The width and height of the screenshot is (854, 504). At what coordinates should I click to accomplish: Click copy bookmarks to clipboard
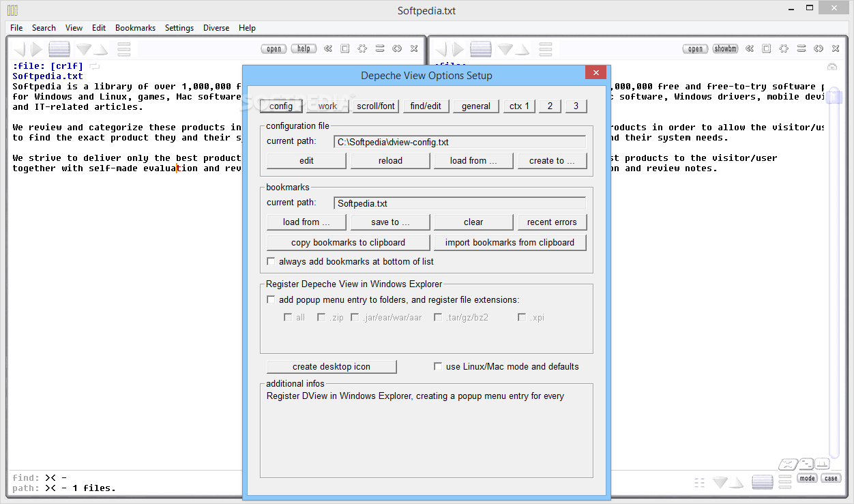[x=348, y=243]
